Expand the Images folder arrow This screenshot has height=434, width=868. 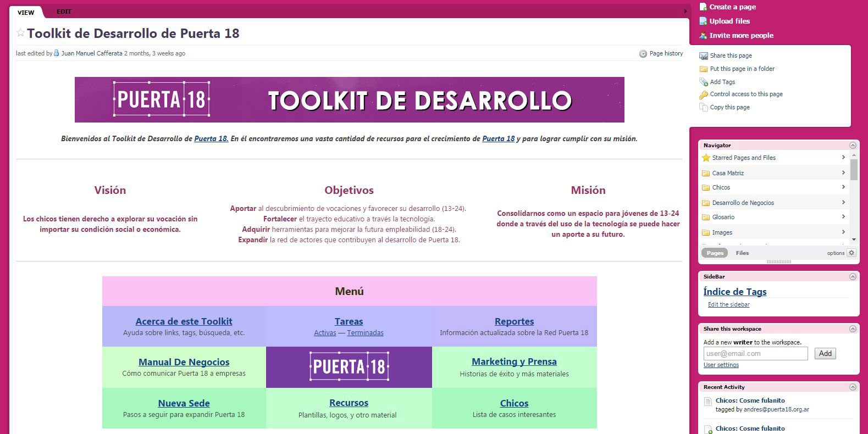843,232
